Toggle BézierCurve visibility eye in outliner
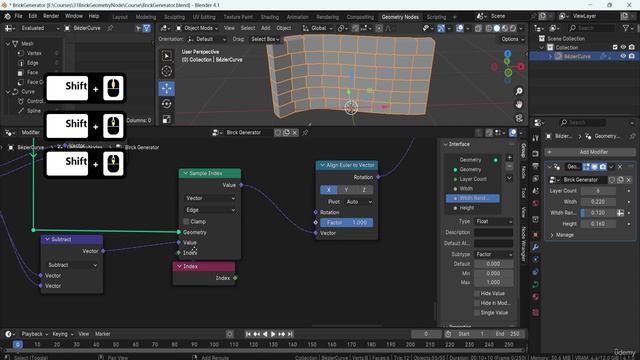Screen dimensions: 640x360 [623, 56]
